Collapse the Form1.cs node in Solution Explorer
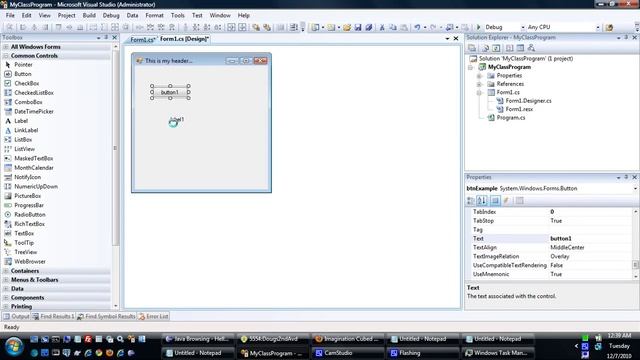 [480, 93]
